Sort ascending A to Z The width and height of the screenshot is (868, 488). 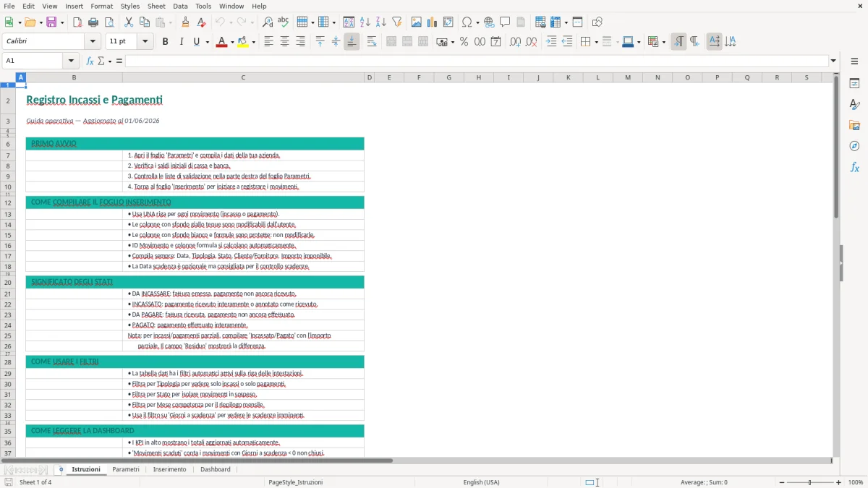(365, 22)
